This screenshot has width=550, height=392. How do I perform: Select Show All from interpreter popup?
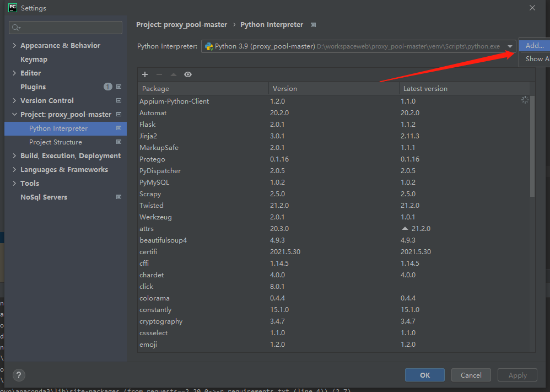pyautogui.click(x=534, y=59)
